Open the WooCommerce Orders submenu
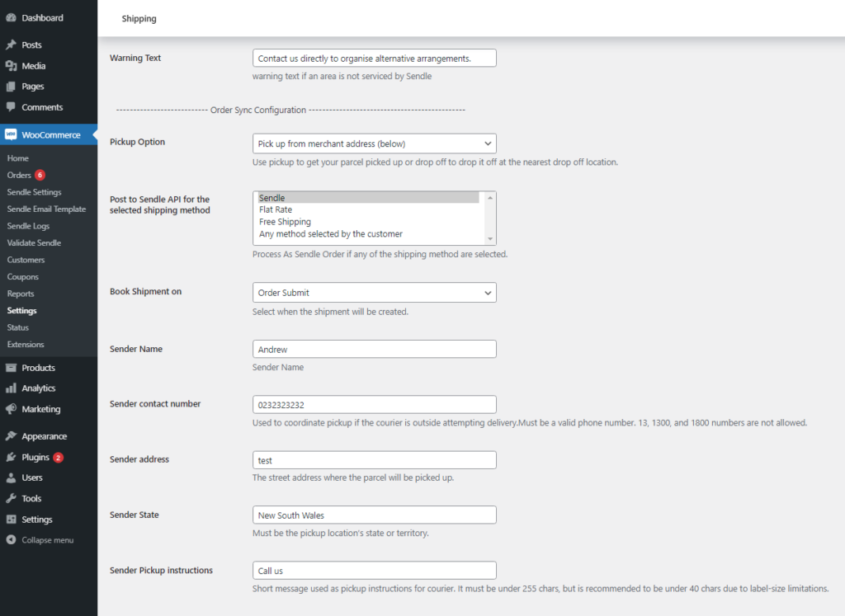The image size is (845, 616). (x=19, y=175)
